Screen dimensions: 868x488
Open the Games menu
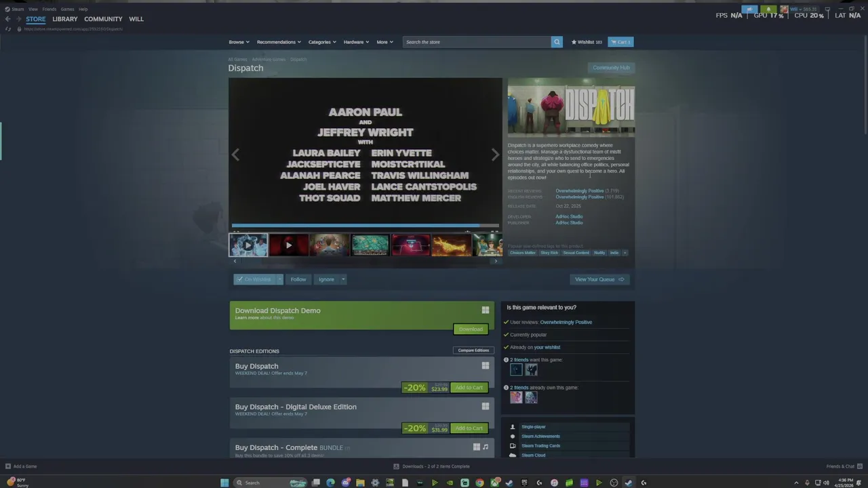[x=67, y=9]
